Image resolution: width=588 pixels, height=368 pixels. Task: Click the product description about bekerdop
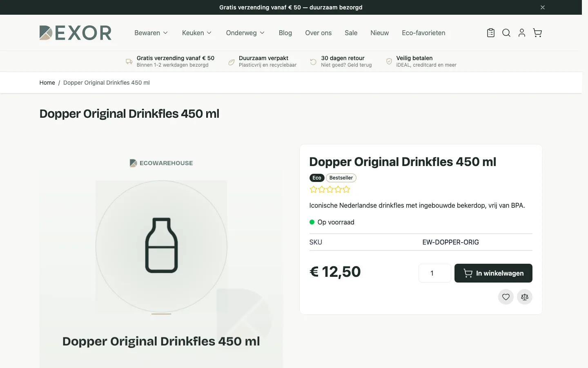417,205
